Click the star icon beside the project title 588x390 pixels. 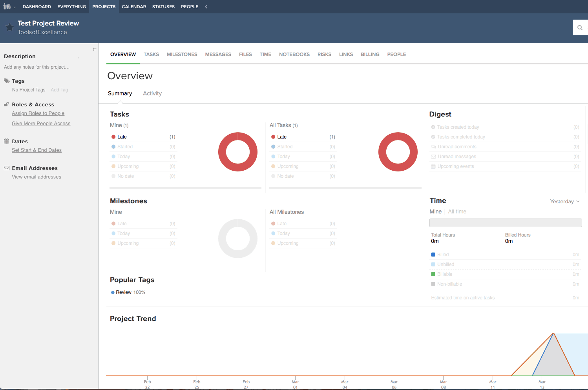click(9, 27)
